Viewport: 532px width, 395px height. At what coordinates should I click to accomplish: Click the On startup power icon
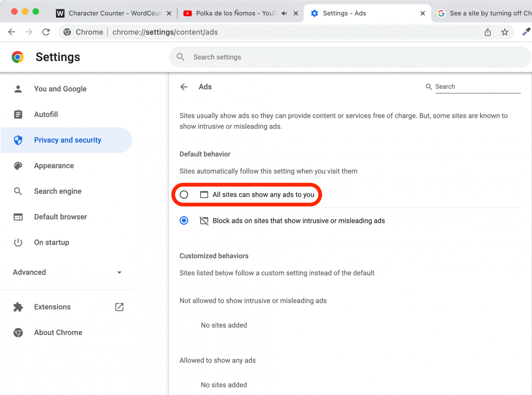coord(18,242)
